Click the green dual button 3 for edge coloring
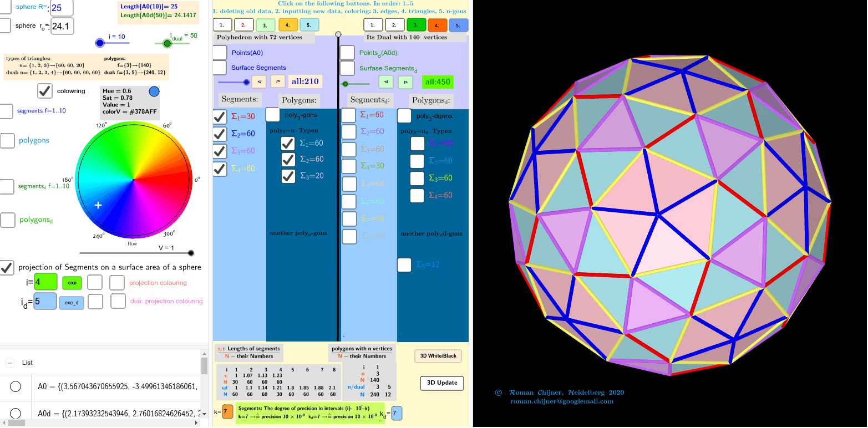Viewport: 868px width, 428px height. tap(417, 24)
